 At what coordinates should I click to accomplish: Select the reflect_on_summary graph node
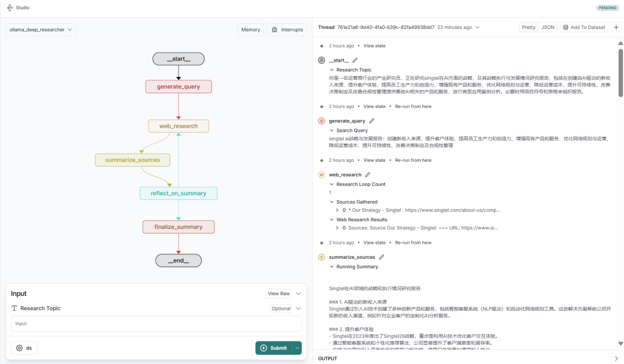click(x=179, y=193)
